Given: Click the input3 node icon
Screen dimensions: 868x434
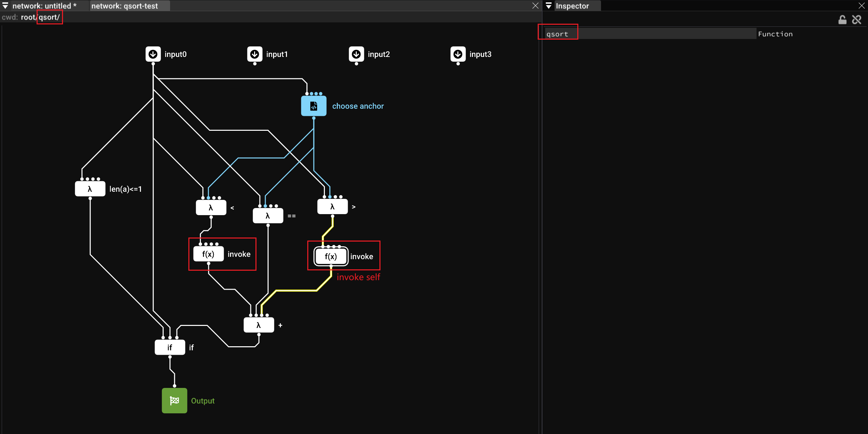Looking at the screenshot, I should click(458, 54).
